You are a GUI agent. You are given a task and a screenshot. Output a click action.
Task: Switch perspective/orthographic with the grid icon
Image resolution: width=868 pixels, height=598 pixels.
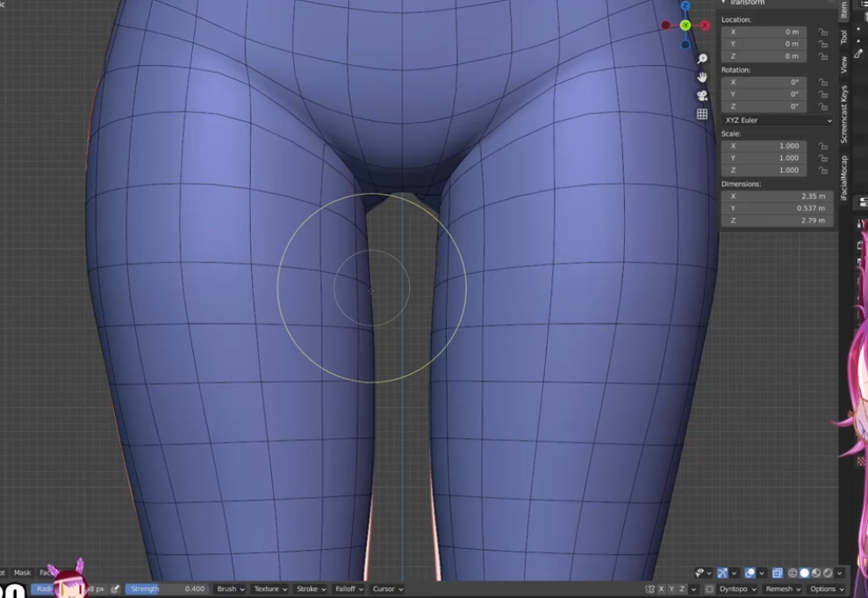coord(702,114)
